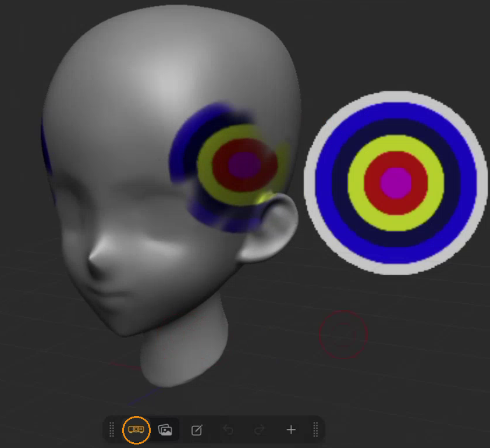Click the left toolbar grip handle
This screenshot has width=490, height=448.
(112, 429)
